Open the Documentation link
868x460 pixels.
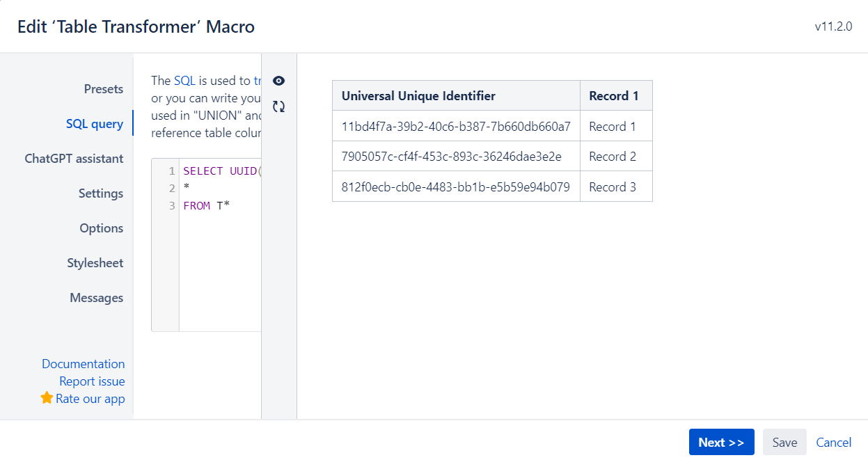pyautogui.click(x=84, y=363)
